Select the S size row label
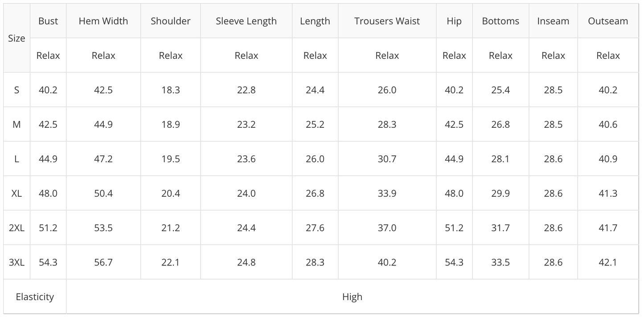 tap(16, 90)
